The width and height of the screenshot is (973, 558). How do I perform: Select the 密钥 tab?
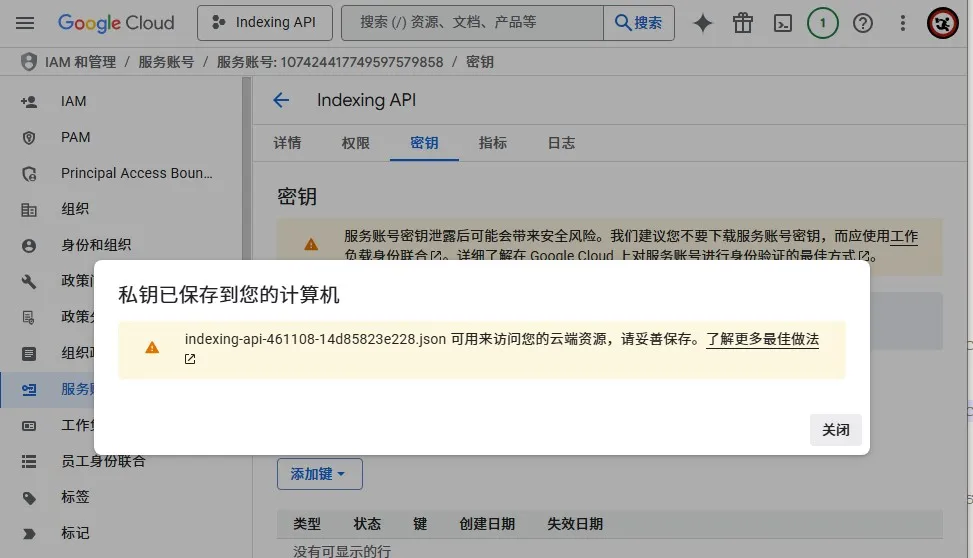pos(424,143)
